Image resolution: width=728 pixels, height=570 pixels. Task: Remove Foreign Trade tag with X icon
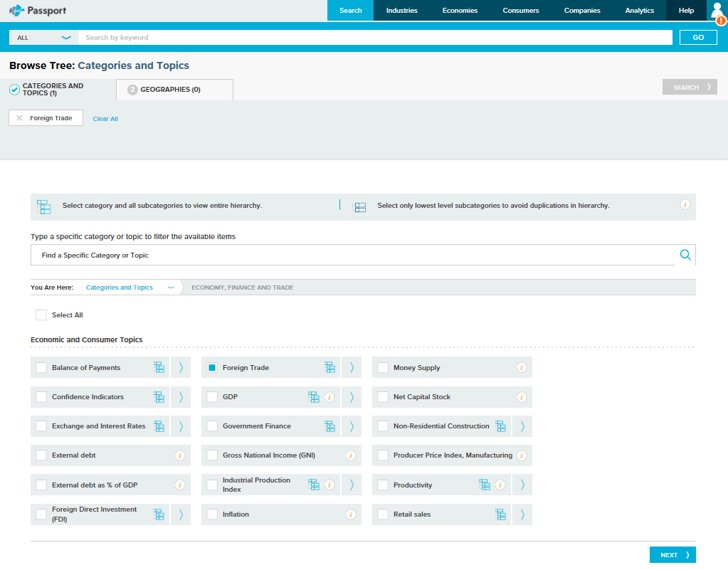click(x=19, y=118)
